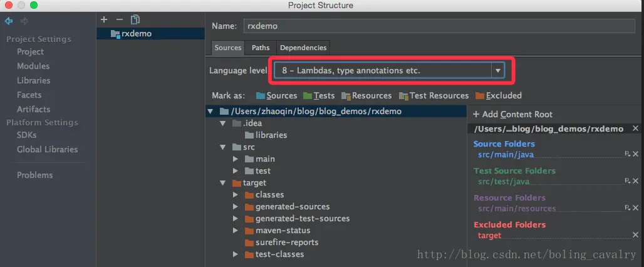Remove the module with minus icon
644x267 pixels.
119,19
